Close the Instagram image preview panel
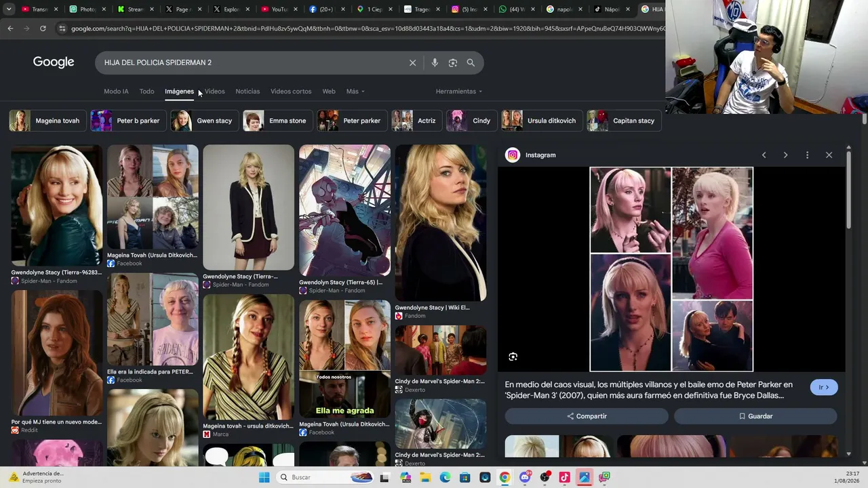Image resolution: width=868 pixels, height=488 pixels. point(829,155)
